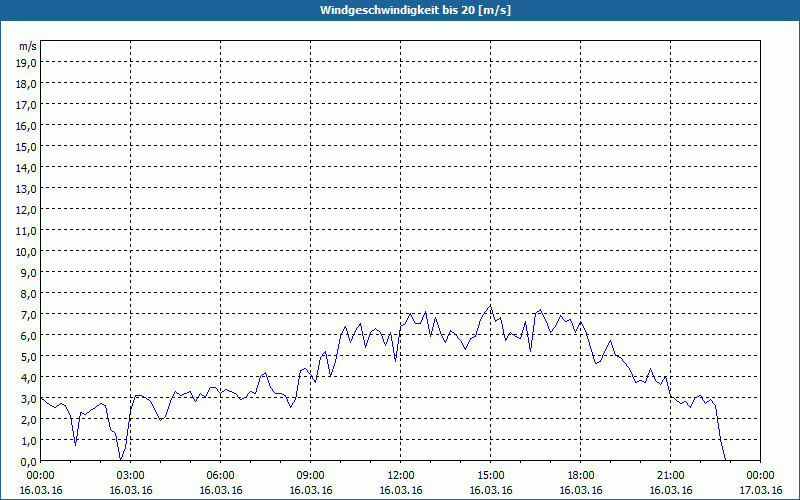
Task: Select the 18,0 y-axis label
Action: (28, 84)
